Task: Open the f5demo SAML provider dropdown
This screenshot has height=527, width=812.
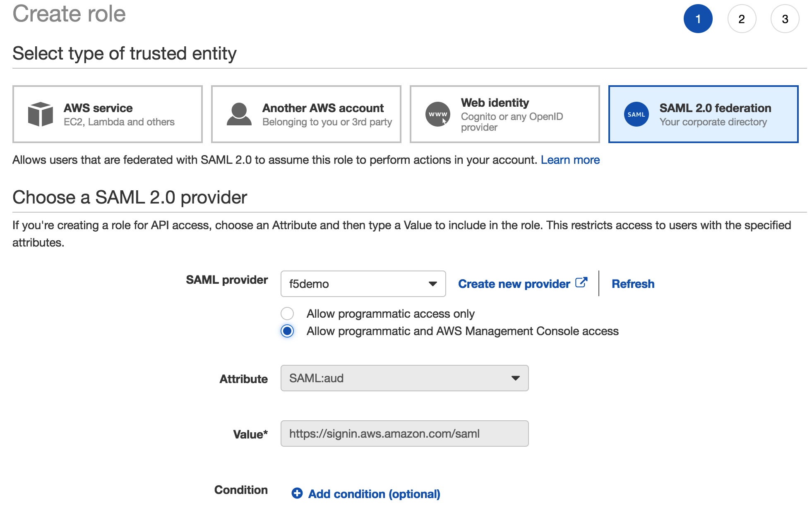Action: pyautogui.click(x=363, y=284)
